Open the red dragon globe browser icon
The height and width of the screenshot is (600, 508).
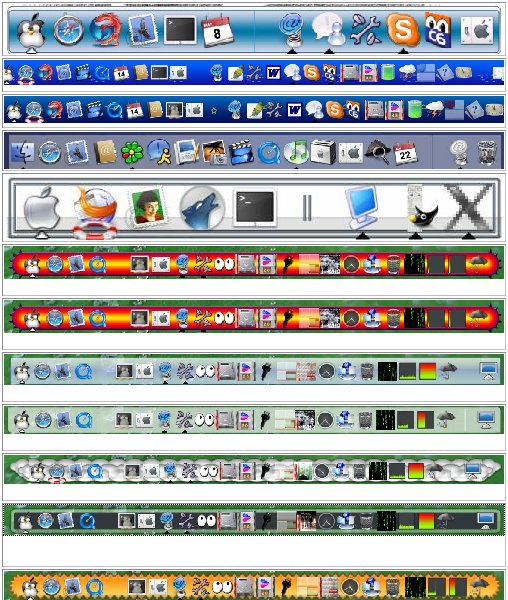[105, 30]
